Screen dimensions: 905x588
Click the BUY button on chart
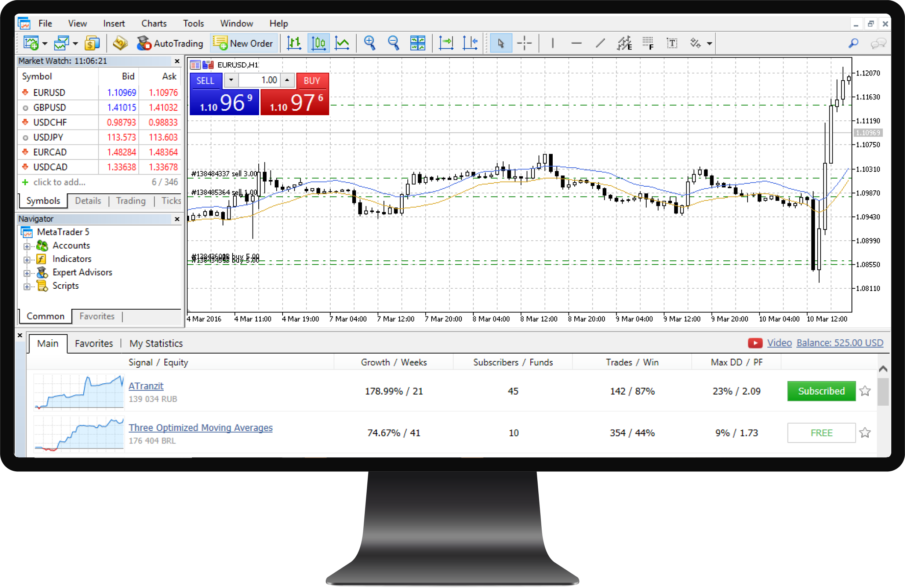(312, 81)
